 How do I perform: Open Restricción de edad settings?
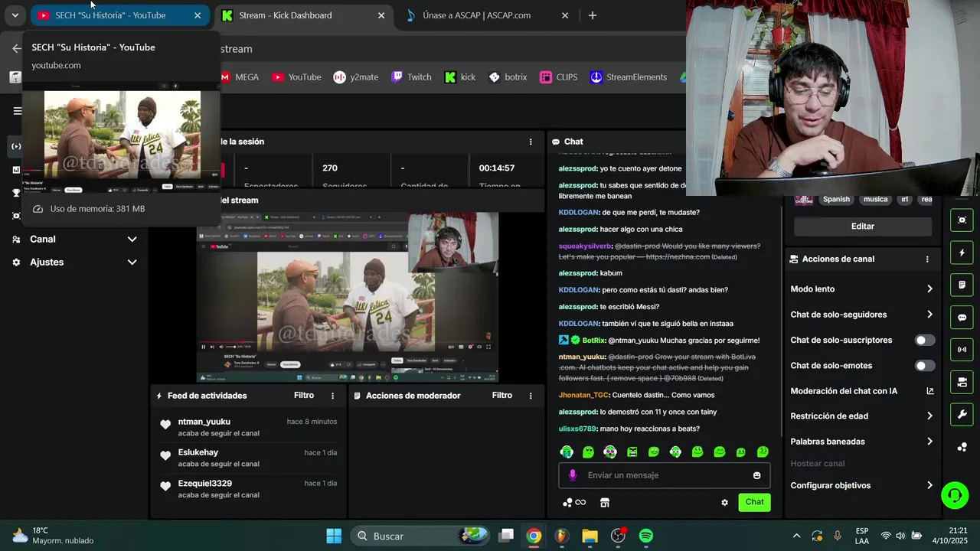tap(862, 416)
